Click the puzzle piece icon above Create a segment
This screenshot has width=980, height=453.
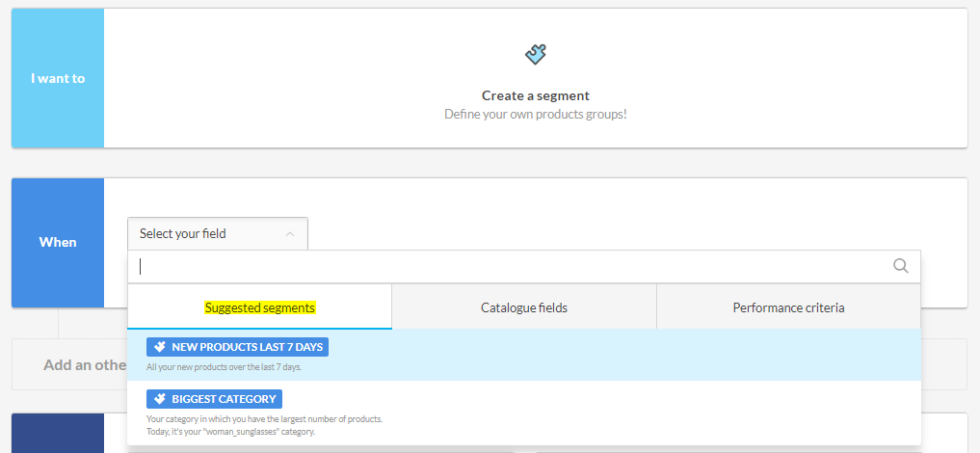536,55
